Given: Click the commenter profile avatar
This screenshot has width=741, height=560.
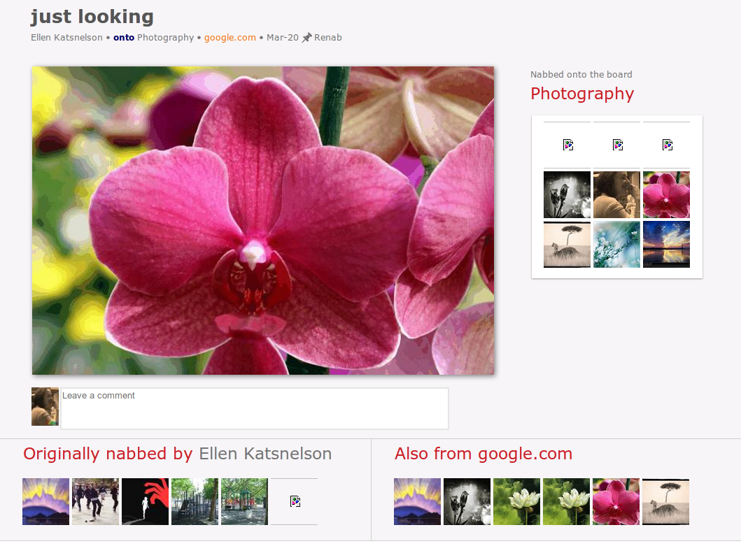Looking at the screenshot, I should [45, 407].
